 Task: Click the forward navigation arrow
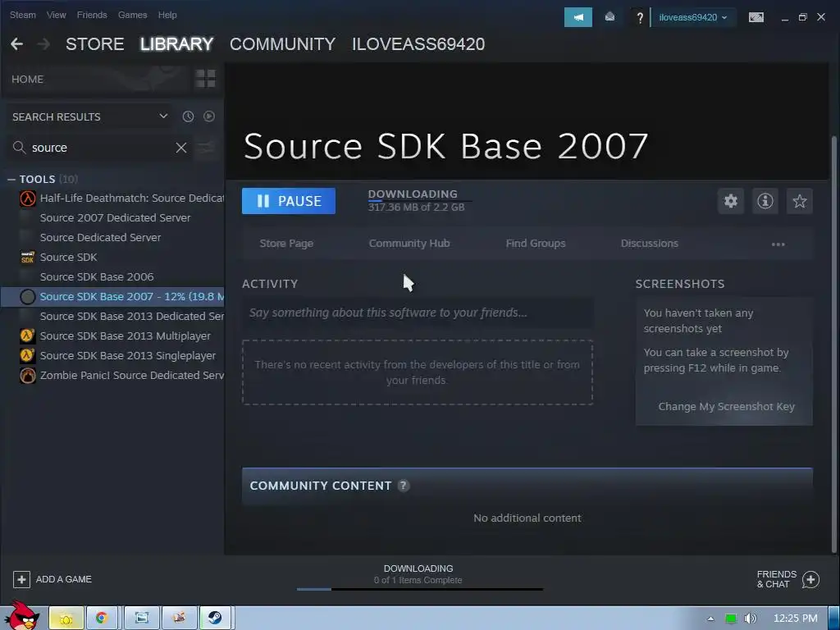click(x=44, y=44)
